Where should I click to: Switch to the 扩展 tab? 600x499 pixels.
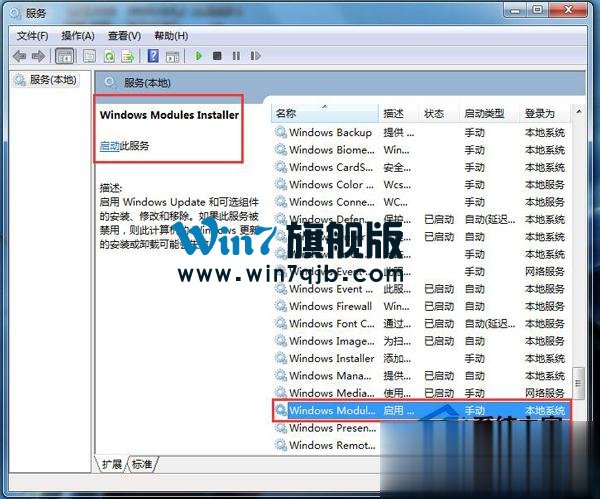click(x=111, y=464)
